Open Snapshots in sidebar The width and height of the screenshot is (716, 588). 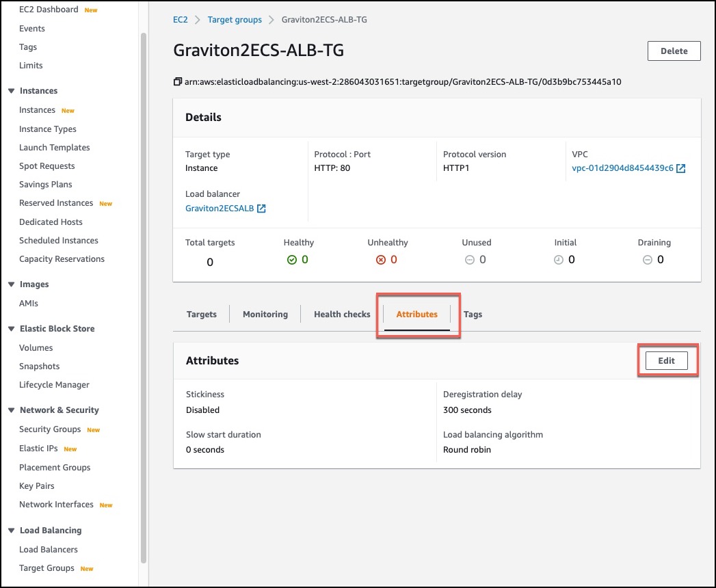pos(39,366)
